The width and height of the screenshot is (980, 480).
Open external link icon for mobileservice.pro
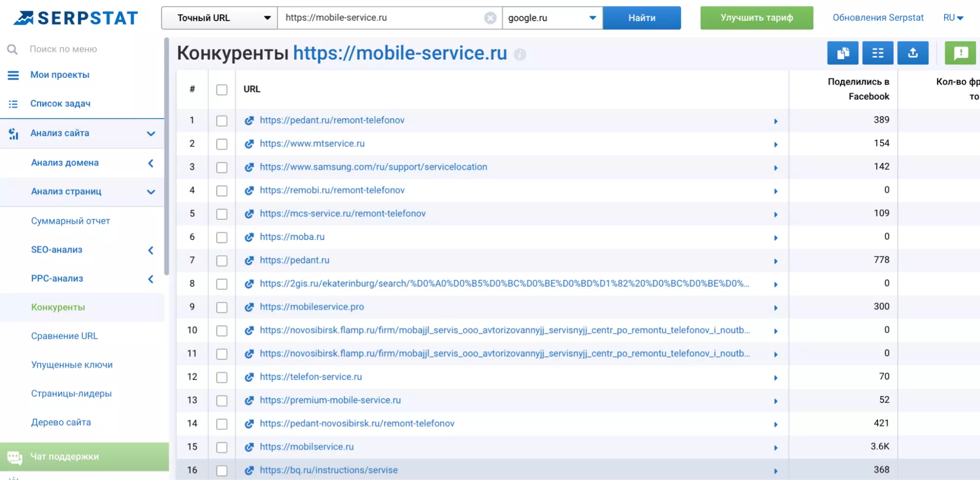click(249, 307)
